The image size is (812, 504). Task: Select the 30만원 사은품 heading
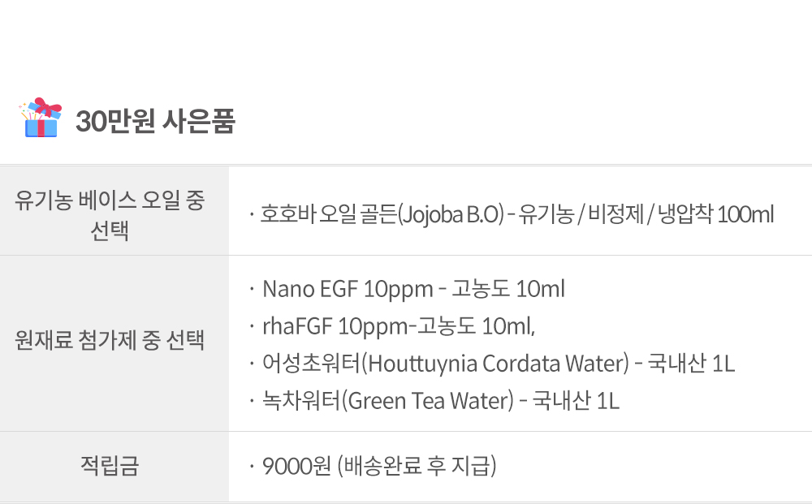155,121
